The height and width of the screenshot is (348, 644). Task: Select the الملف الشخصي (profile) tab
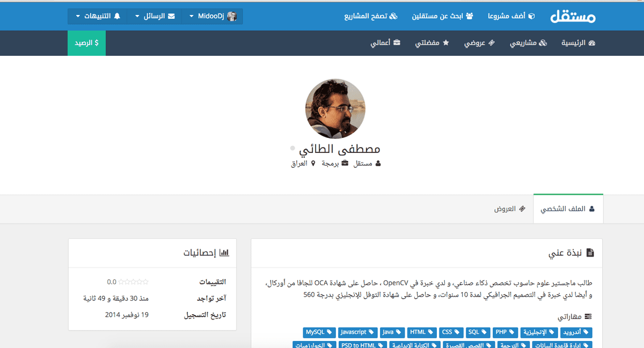[568, 209]
